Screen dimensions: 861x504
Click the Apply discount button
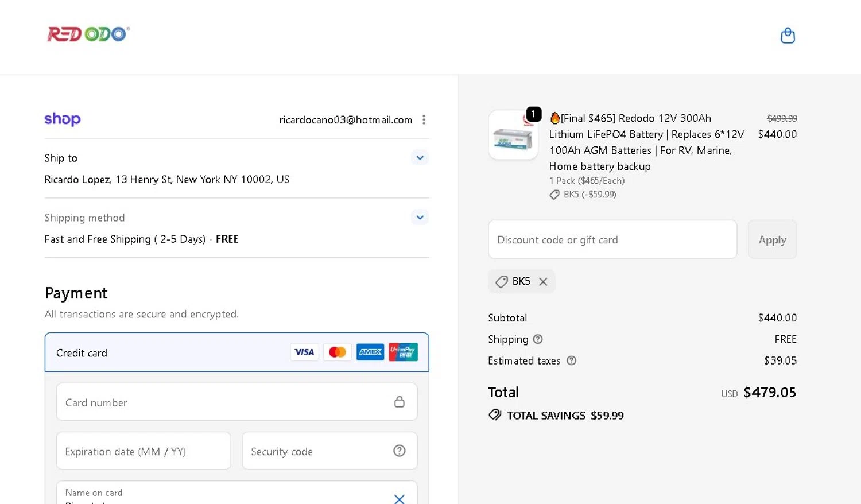pos(772,239)
